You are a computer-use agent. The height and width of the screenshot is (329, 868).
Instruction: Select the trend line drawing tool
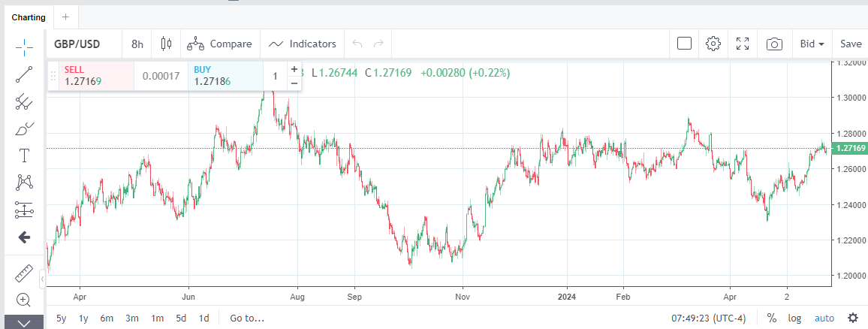(24, 74)
